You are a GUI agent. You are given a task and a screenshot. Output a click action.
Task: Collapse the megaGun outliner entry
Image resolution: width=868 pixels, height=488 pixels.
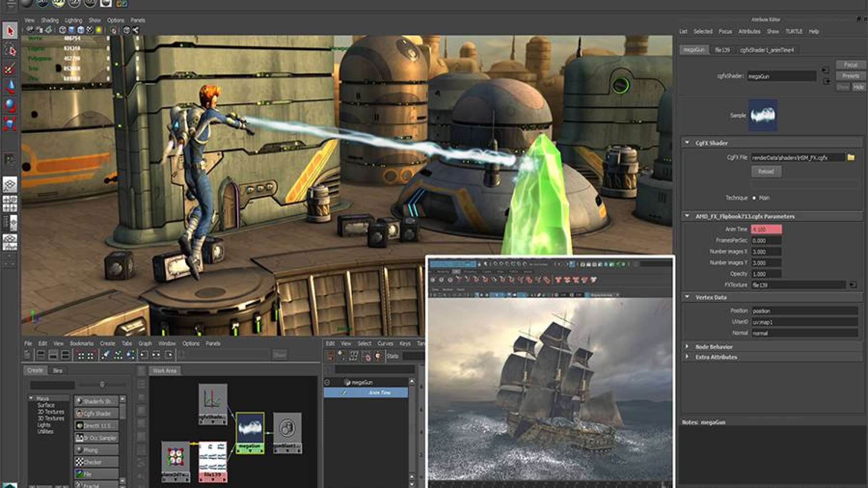[327, 382]
